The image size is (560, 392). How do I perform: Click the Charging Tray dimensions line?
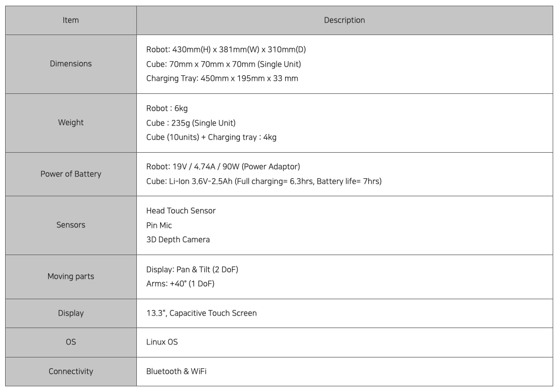coord(222,79)
